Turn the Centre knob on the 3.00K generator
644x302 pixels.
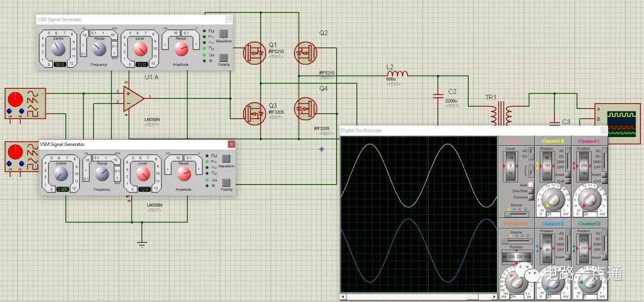click(61, 175)
